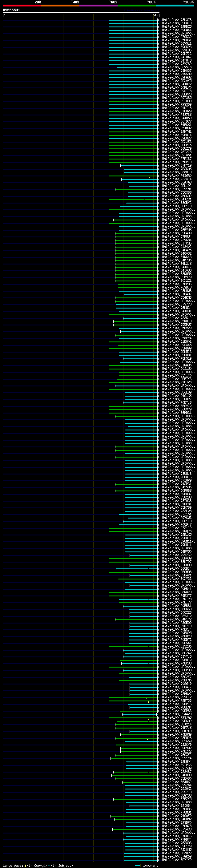Select the UniRef100_Q8VZS9 label
This screenshot has height=868, width=197.
[x=177, y=64]
